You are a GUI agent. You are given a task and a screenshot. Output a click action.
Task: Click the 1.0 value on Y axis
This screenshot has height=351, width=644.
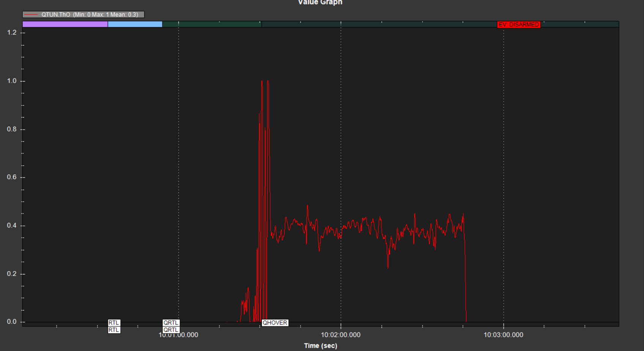[x=12, y=81]
